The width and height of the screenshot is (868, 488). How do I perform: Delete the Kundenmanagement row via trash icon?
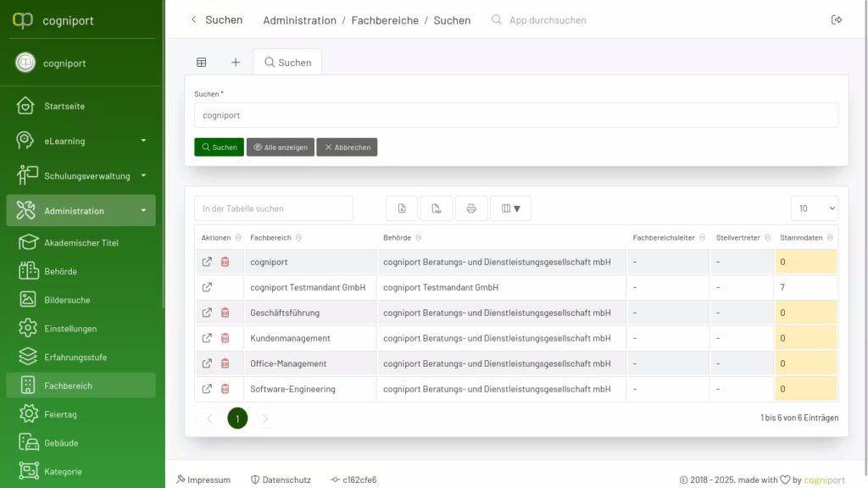225,338
